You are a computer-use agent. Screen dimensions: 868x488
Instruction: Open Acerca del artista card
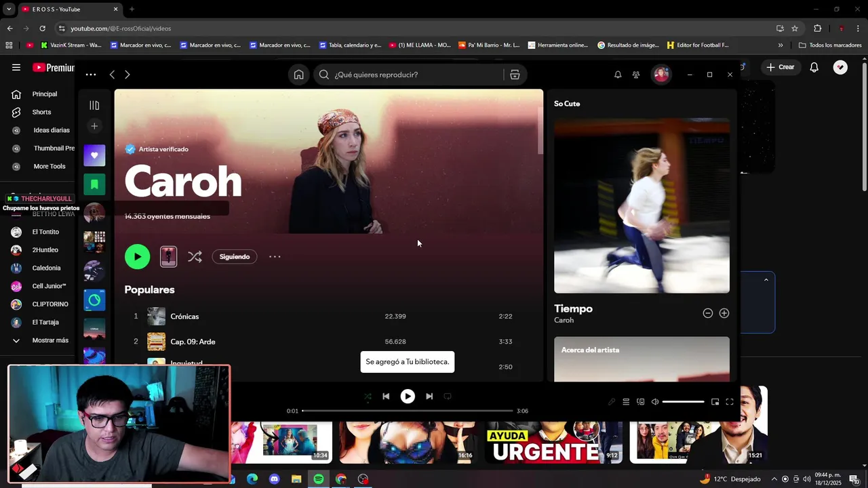pyautogui.click(x=642, y=359)
